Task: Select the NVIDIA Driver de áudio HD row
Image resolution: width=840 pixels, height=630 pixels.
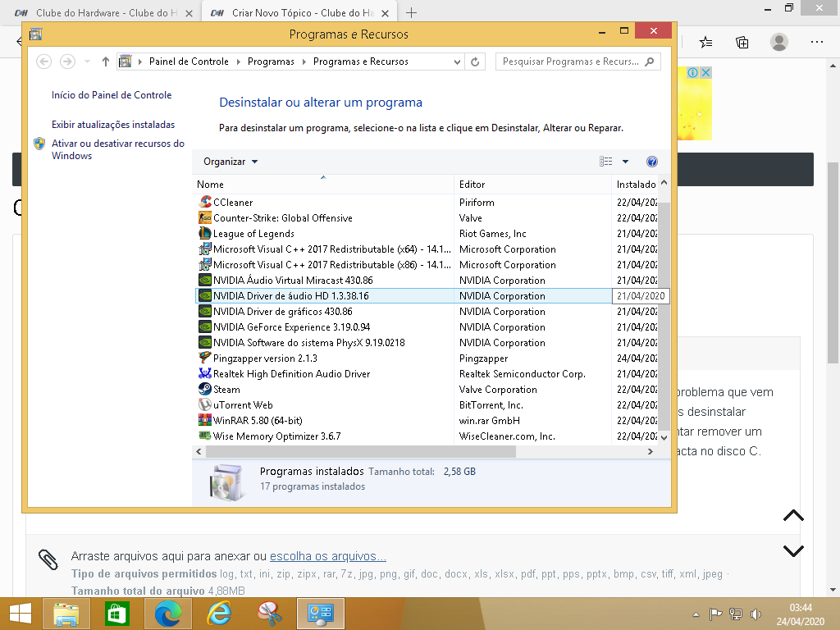Action: click(431, 295)
